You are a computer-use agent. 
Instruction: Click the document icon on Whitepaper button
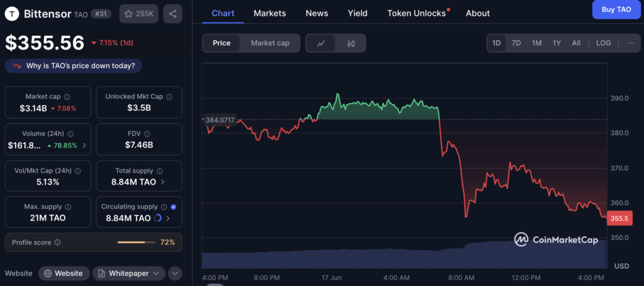[x=101, y=273]
